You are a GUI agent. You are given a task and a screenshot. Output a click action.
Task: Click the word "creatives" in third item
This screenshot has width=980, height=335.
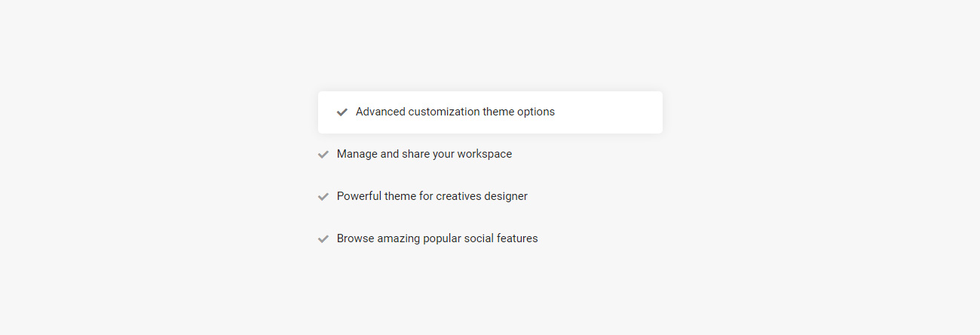[458, 196]
